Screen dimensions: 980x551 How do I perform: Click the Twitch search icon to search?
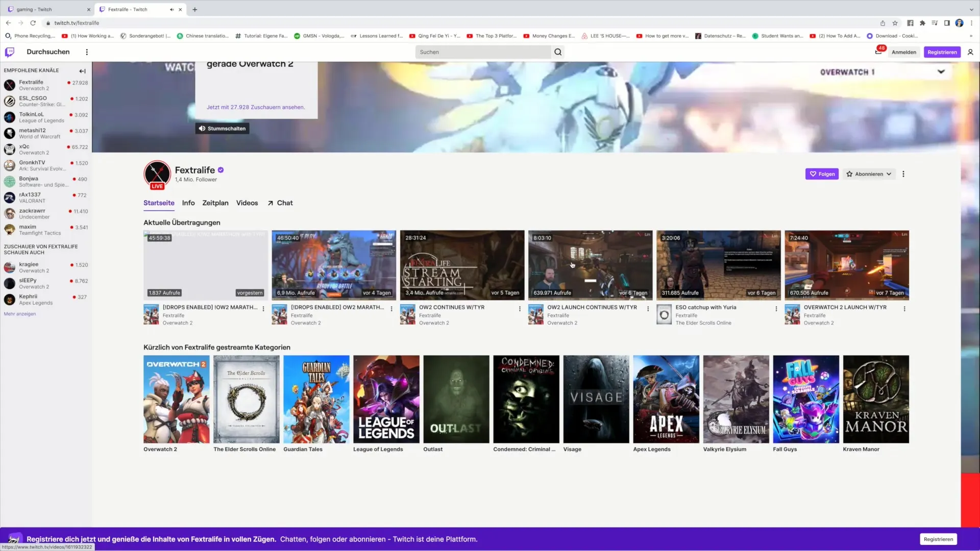coord(559,52)
